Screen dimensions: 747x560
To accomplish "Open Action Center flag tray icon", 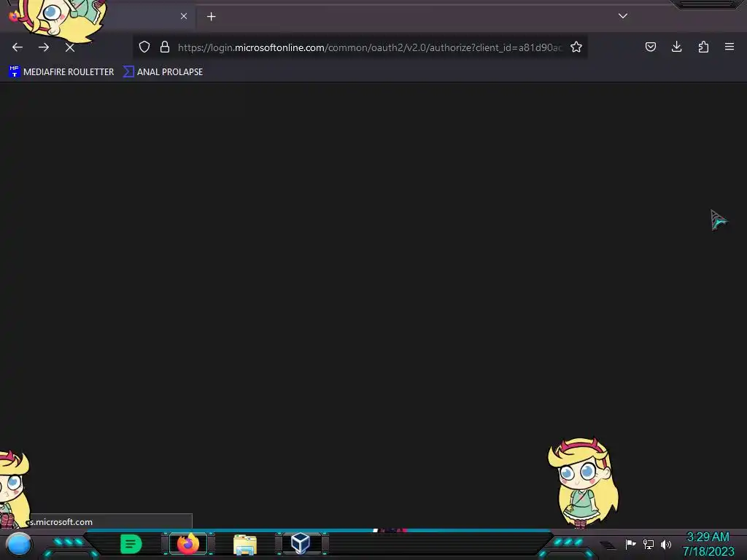I will (x=630, y=544).
